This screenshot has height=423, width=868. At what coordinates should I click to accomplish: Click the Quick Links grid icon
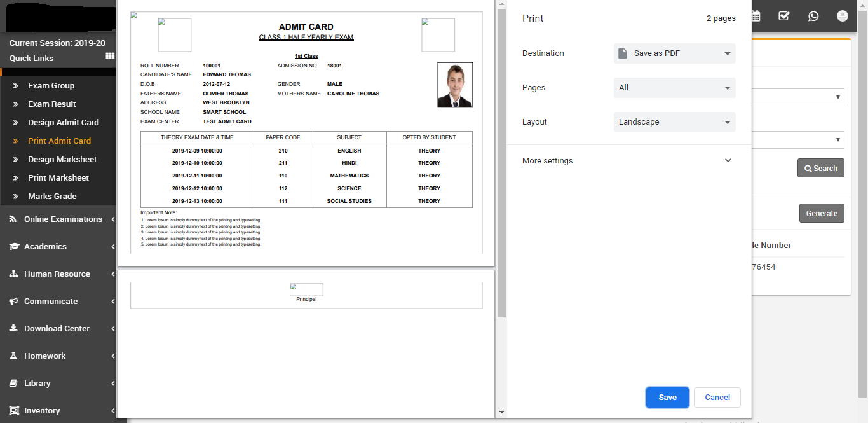[110, 57]
